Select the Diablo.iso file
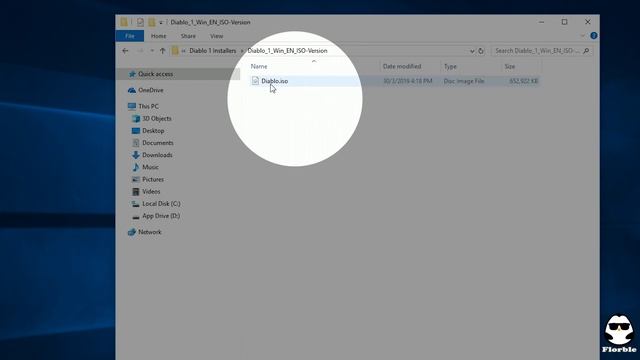Viewport: 640px width, 360px height. (394, 81)
